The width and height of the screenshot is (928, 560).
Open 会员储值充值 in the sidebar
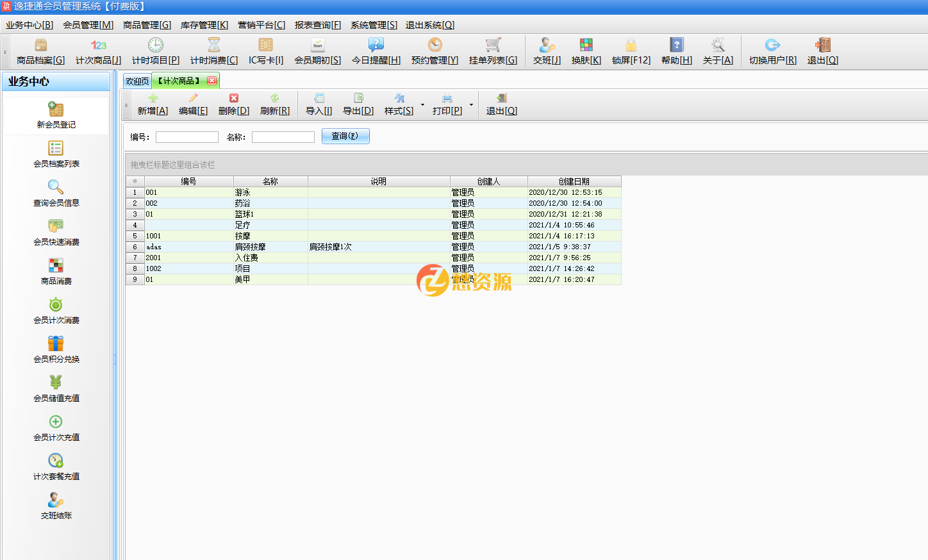point(56,389)
